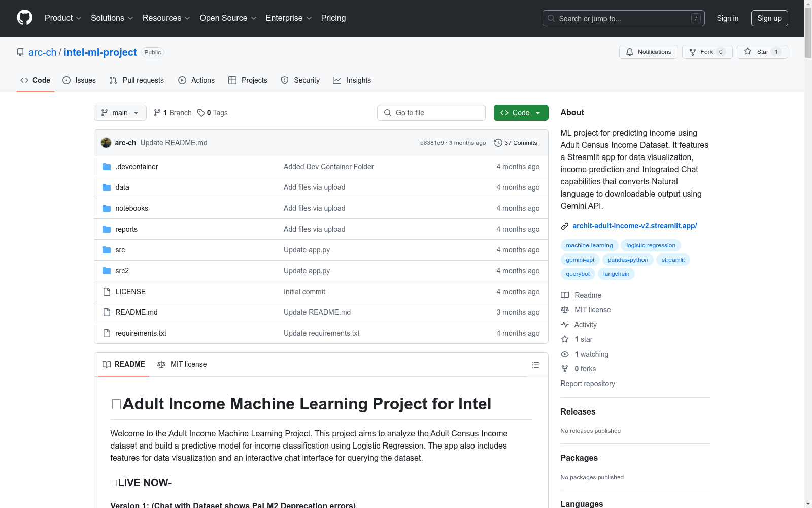Click the machine-learning topic tag

(589, 245)
